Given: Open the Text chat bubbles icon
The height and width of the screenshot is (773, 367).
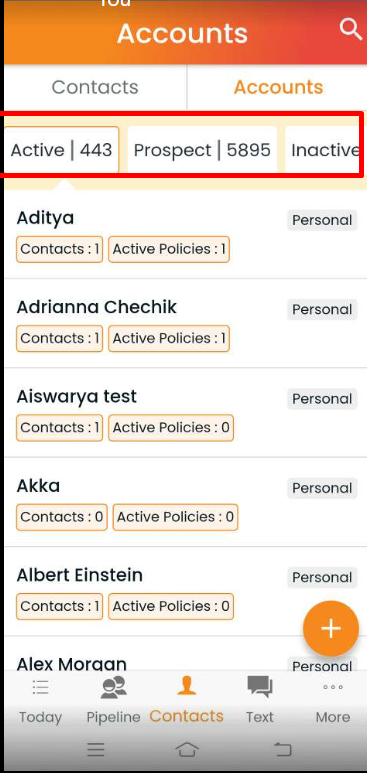Looking at the screenshot, I should point(259,687).
